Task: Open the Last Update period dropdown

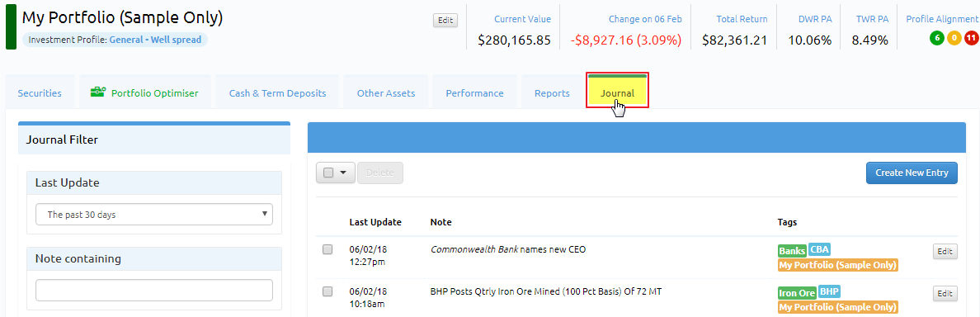Action: tap(153, 215)
